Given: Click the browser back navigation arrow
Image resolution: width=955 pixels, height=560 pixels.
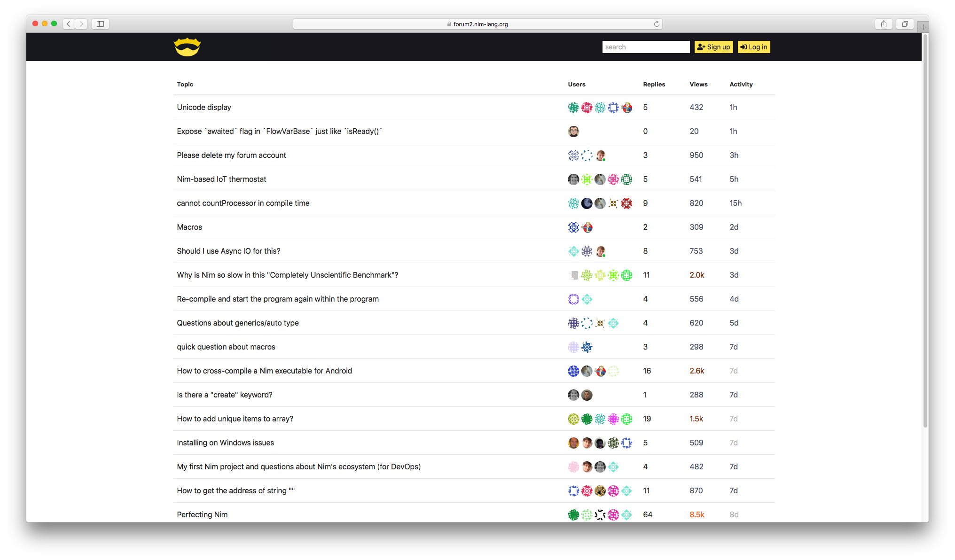Looking at the screenshot, I should point(70,24).
